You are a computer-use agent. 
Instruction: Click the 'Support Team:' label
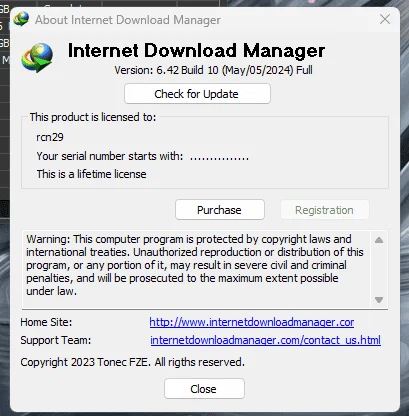tap(56, 340)
